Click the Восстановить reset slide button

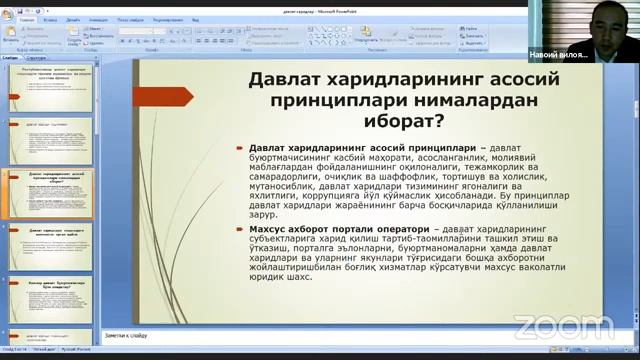click(x=98, y=36)
